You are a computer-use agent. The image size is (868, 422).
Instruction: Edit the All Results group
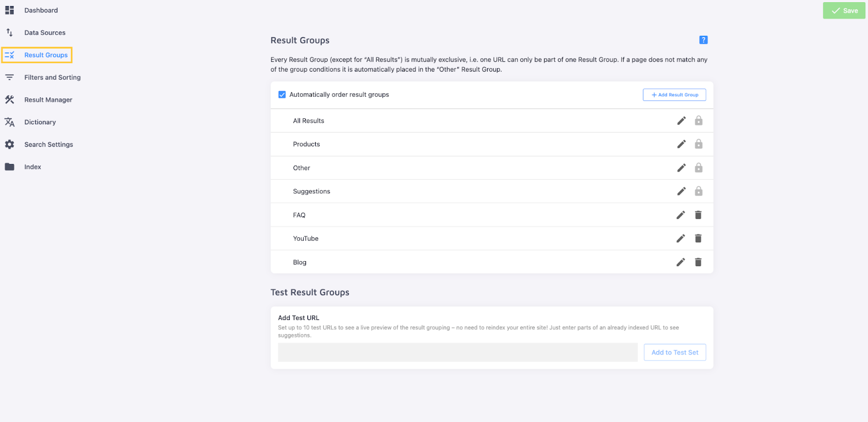coord(681,121)
